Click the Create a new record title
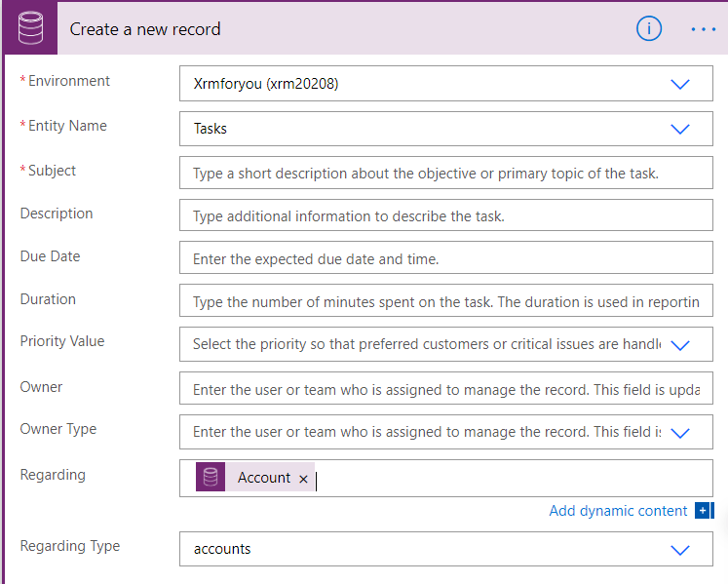Image resolution: width=728 pixels, height=584 pixels. click(145, 29)
